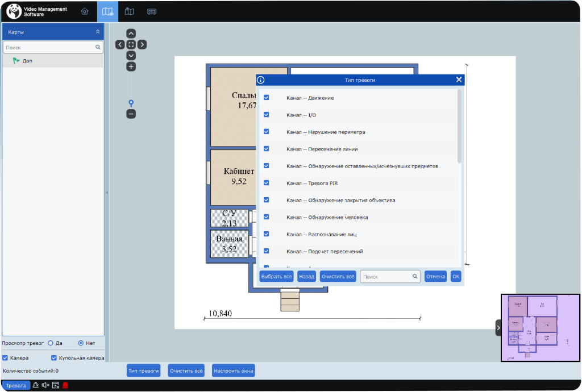Zoom in with the plus button
Image resolution: width=582 pixels, height=392 pixels.
(x=131, y=66)
